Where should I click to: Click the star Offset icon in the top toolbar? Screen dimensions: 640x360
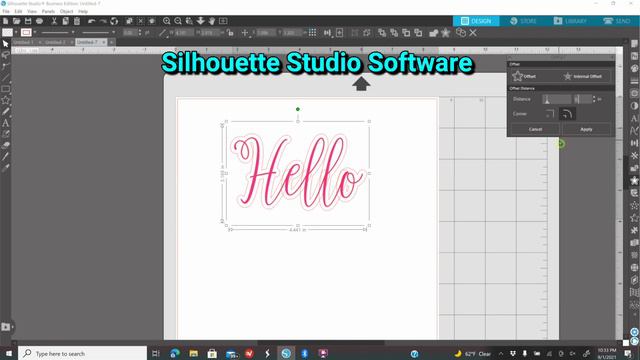tap(445, 33)
